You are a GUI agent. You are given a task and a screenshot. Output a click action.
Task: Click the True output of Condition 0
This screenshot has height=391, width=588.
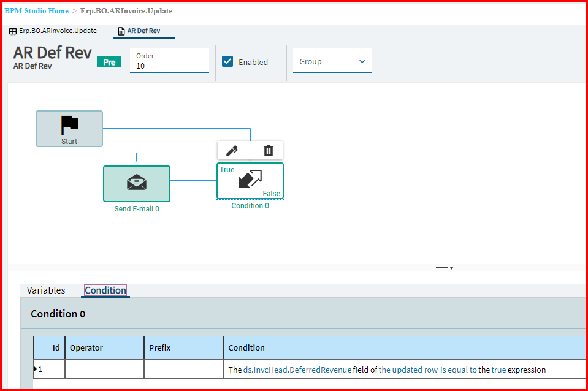227,169
